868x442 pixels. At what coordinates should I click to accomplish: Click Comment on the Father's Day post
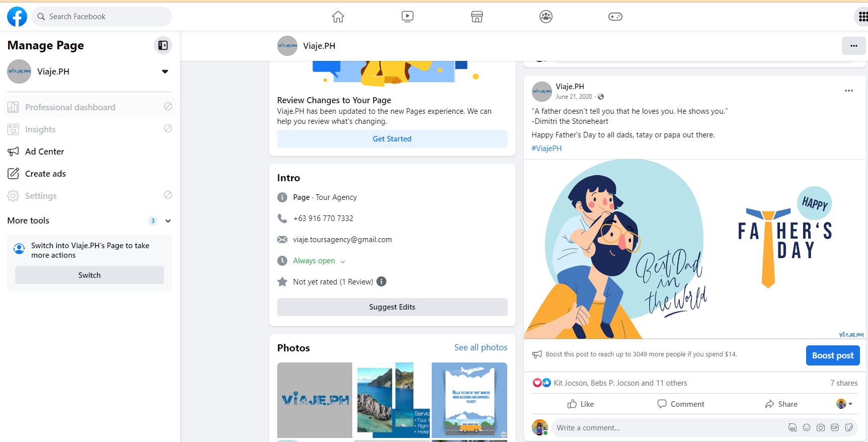coord(680,404)
